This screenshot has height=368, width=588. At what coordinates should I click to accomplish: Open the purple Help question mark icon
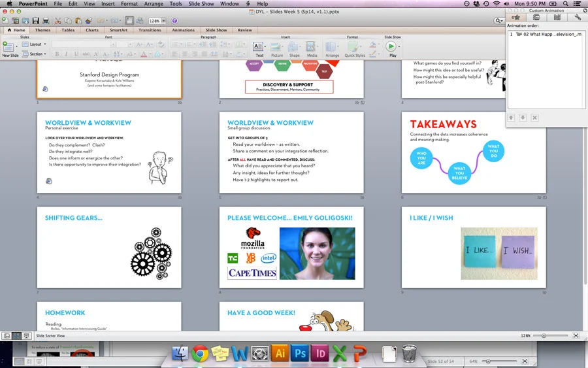pyautogui.click(x=174, y=21)
